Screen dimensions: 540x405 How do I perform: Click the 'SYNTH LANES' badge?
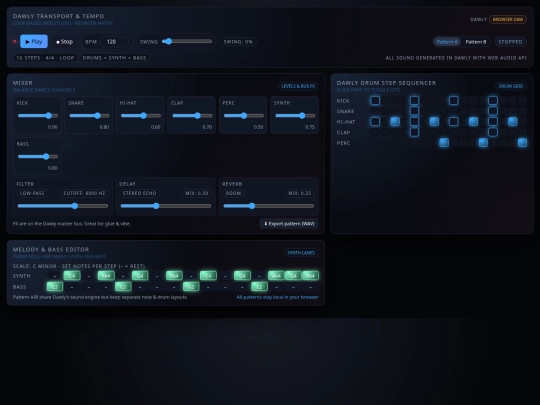(301, 253)
